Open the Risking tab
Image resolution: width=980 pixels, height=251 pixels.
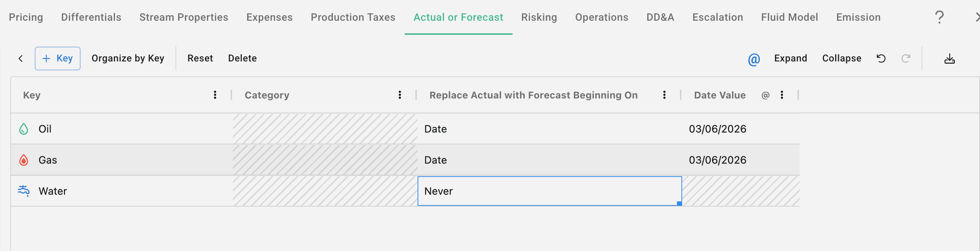(x=539, y=17)
